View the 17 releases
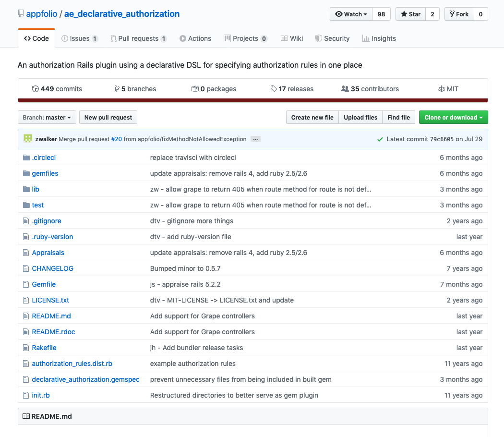This screenshot has height=437, width=504. click(292, 89)
